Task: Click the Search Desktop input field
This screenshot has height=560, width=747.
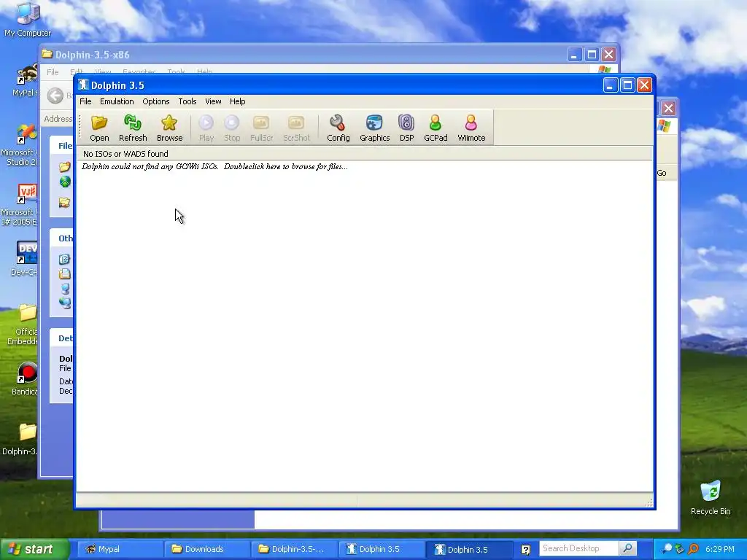Action: click(x=578, y=548)
